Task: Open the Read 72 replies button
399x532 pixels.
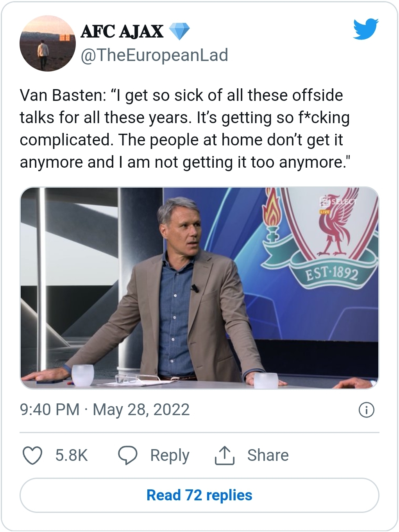Action: coord(199,495)
